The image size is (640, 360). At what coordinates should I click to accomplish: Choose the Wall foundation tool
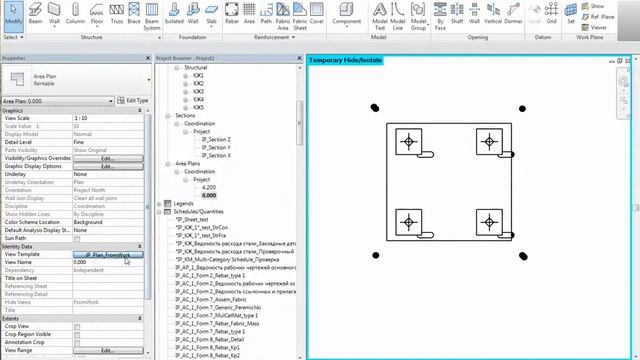(193, 14)
